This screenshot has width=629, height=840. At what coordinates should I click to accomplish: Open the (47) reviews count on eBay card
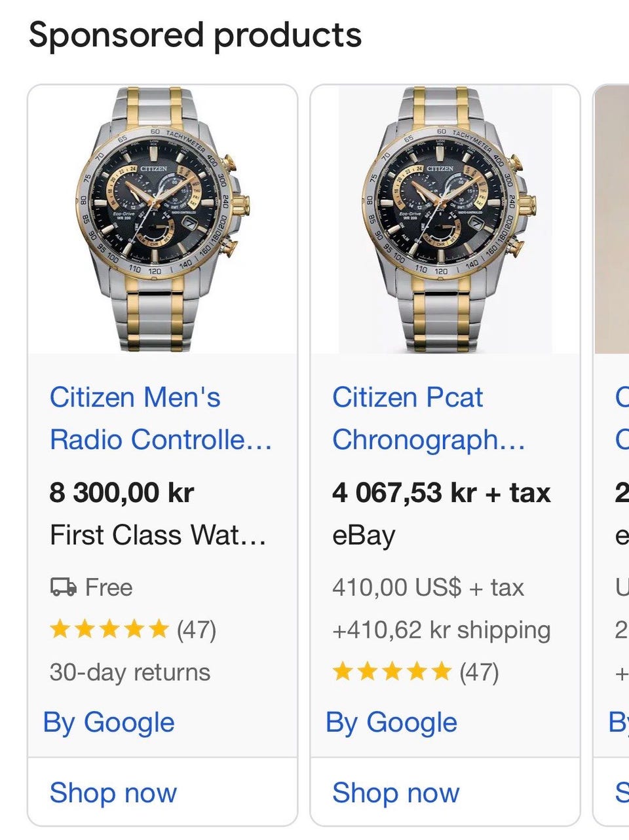pyautogui.click(x=479, y=672)
